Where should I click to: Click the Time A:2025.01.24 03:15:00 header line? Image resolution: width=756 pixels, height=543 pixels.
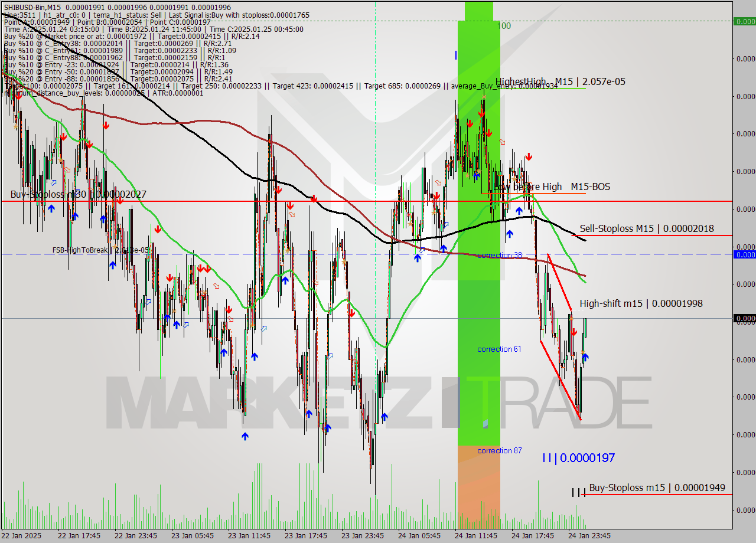coord(154,29)
